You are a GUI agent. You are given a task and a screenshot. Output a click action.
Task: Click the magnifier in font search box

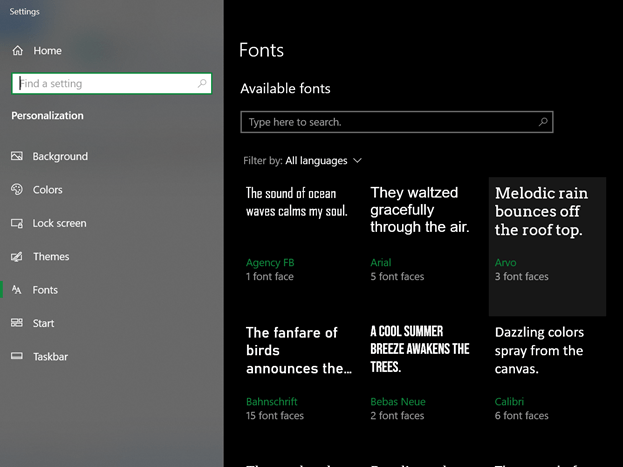(543, 122)
